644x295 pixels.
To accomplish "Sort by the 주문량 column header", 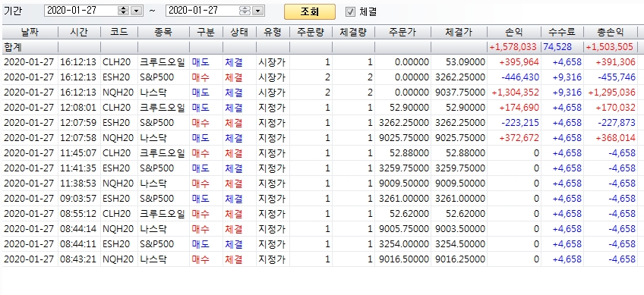I will click(x=311, y=33).
